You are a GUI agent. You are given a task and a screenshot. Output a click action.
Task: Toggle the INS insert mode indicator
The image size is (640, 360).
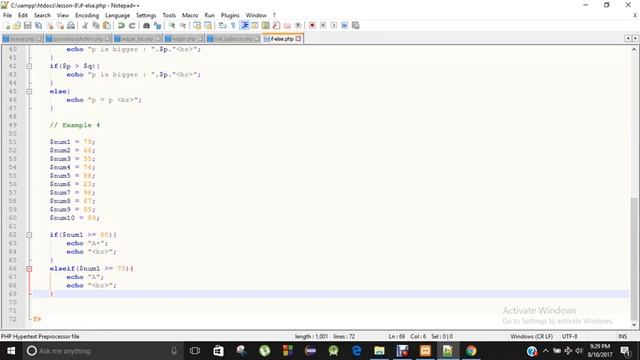point(622,336)
